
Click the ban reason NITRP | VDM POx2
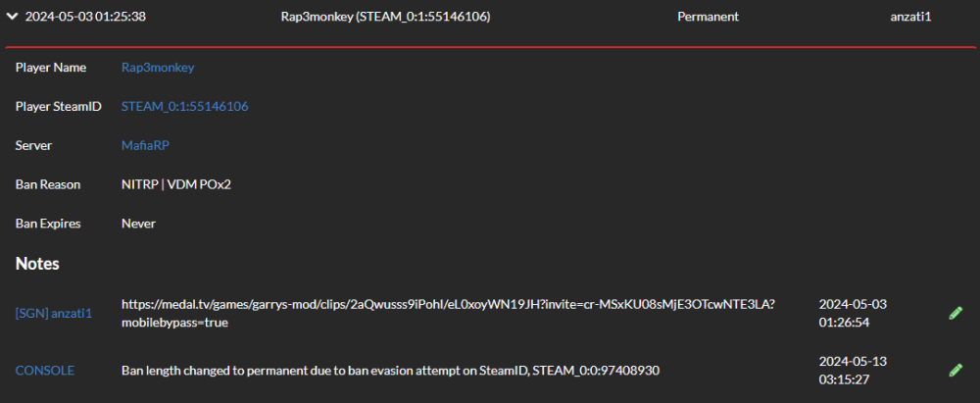tap(175, 184)
